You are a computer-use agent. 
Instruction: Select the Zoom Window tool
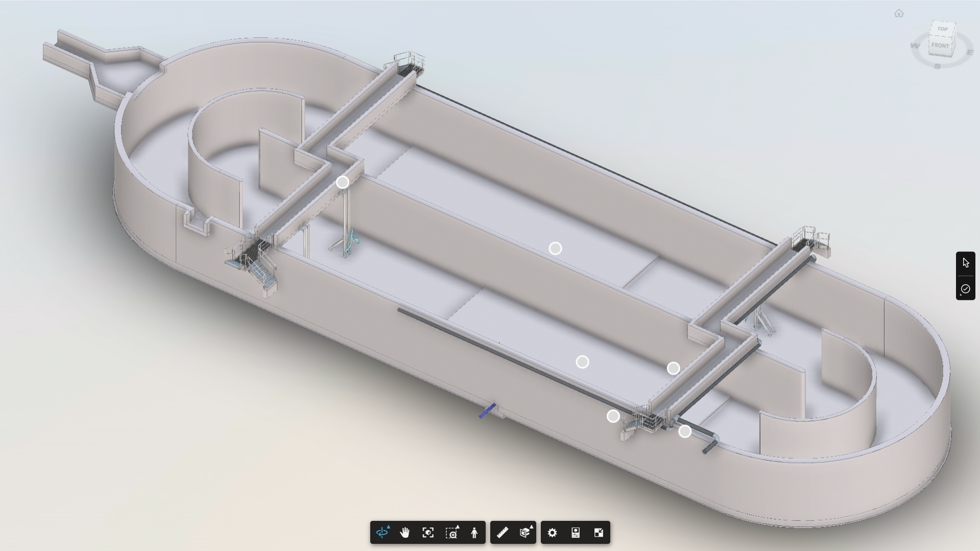452,533
